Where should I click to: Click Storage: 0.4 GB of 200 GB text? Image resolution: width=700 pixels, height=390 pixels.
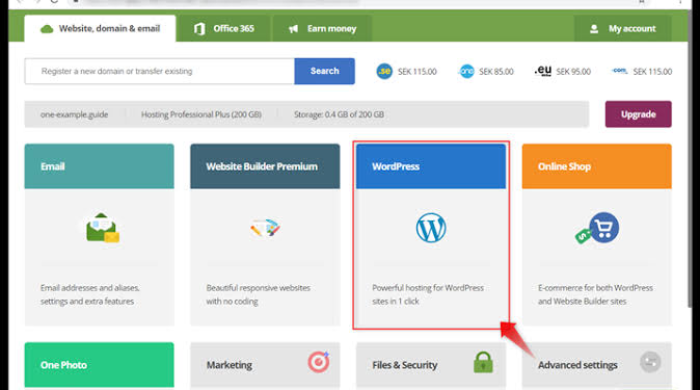click(339, 115)
